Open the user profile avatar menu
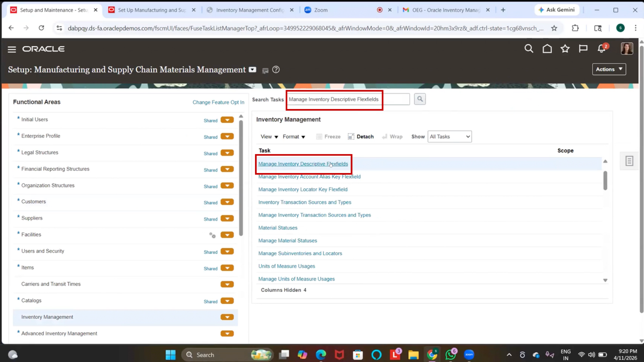This screenshot has height=362, width=644. [627, 49]
